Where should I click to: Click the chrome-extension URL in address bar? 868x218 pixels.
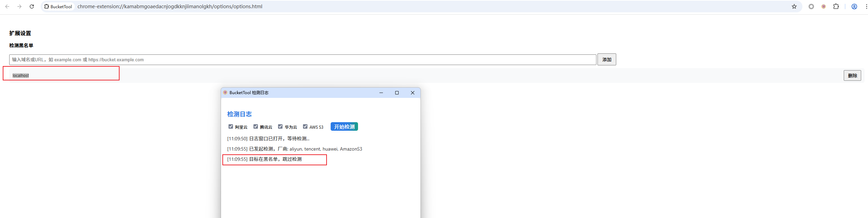170,7
